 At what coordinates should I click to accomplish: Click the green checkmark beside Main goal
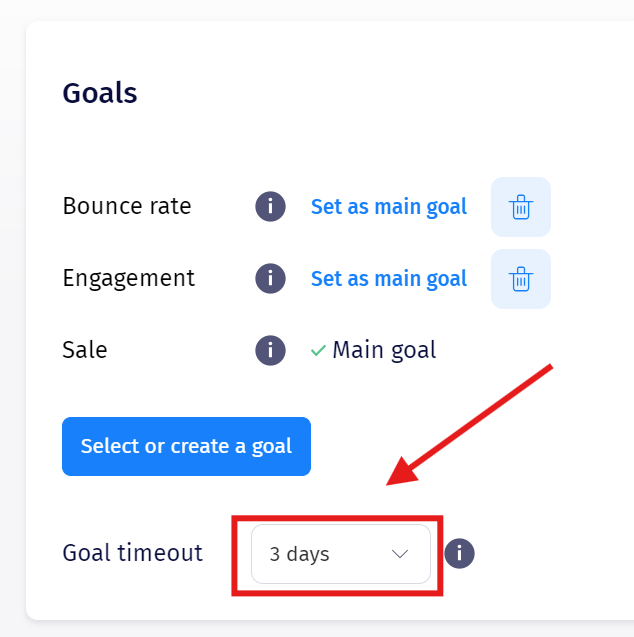(x=318, y=351)
